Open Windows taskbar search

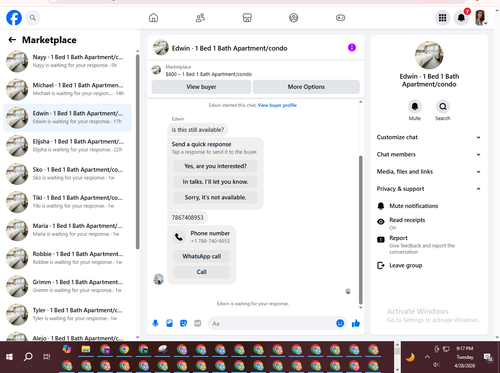pos(28,357)
